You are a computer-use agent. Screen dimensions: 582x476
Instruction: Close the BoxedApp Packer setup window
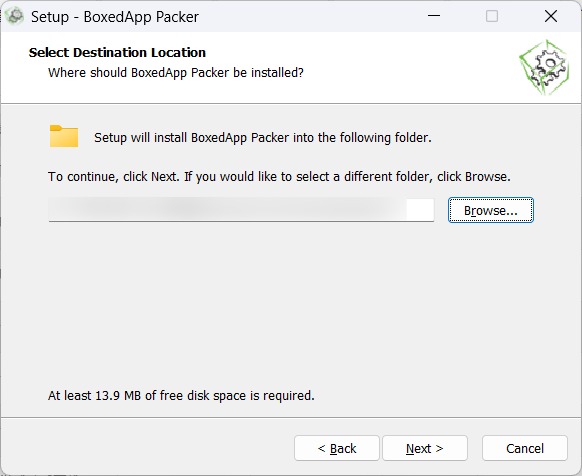(x=551, y=16)
